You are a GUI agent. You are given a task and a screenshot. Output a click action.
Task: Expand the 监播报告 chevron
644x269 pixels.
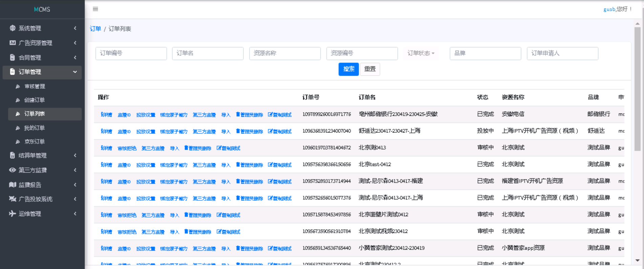point(75,185)
